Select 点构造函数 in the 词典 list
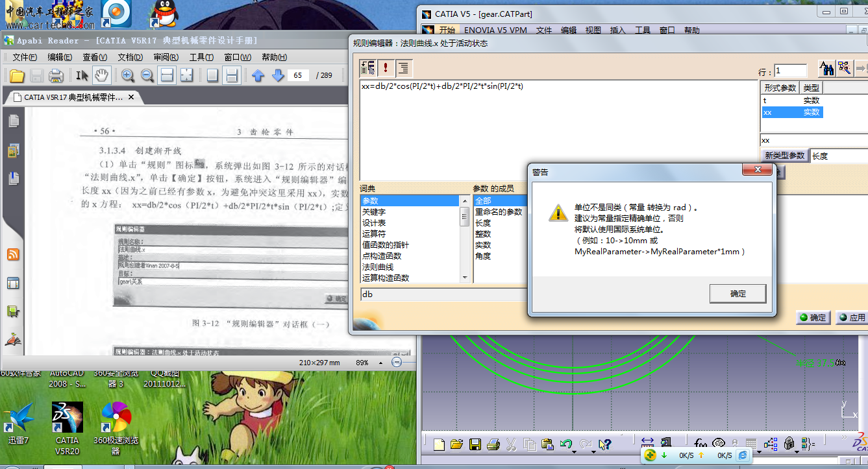Viewport: 868px width, 469px height. click(382, 256)
